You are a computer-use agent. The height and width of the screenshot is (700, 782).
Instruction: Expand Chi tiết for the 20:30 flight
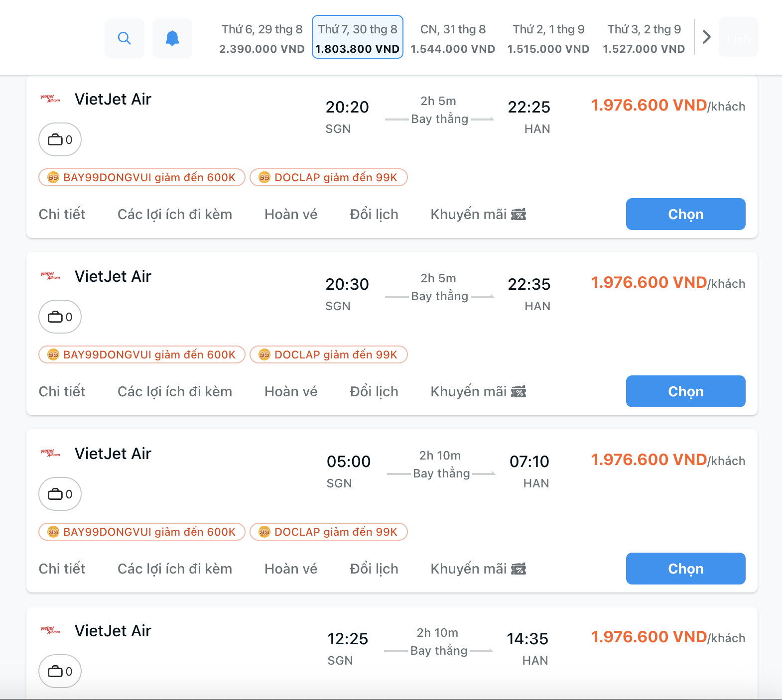(x=62, y=391)
